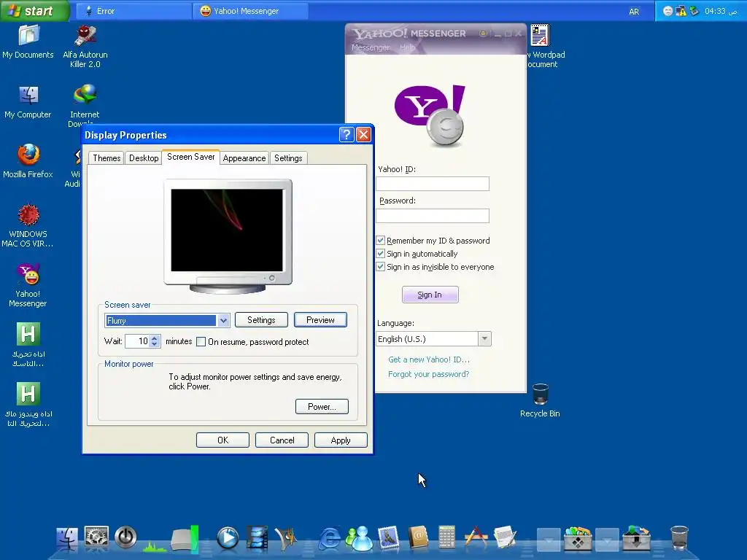Uncheck Remember my ID & password
Image resolution: width=747 pixels, height=560 pixels.
point(381,241)
